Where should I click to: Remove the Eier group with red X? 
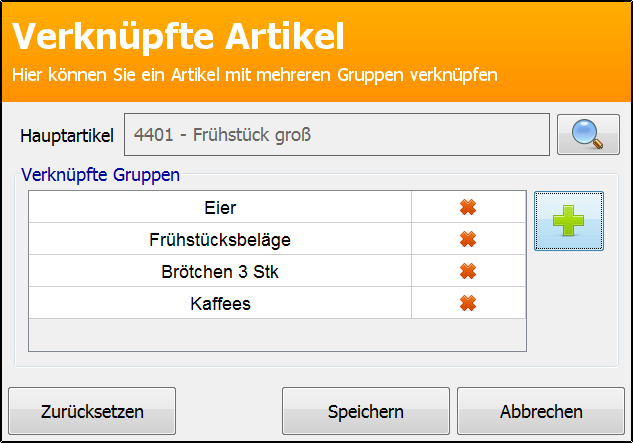[x=468, y=207]
